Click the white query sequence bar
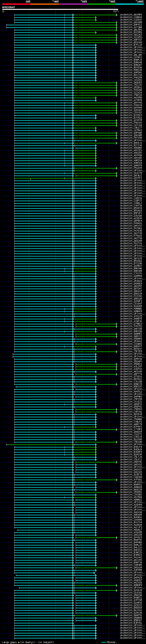 (60, 9)
